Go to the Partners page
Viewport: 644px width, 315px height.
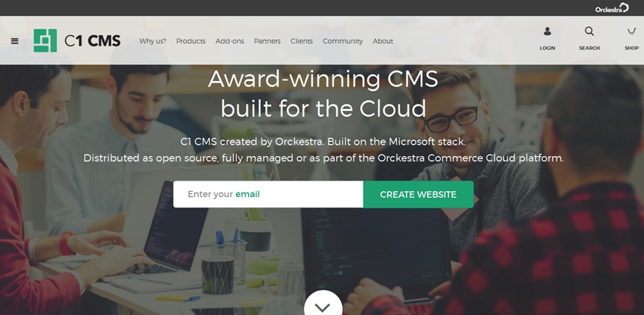[x=267, y=41]
